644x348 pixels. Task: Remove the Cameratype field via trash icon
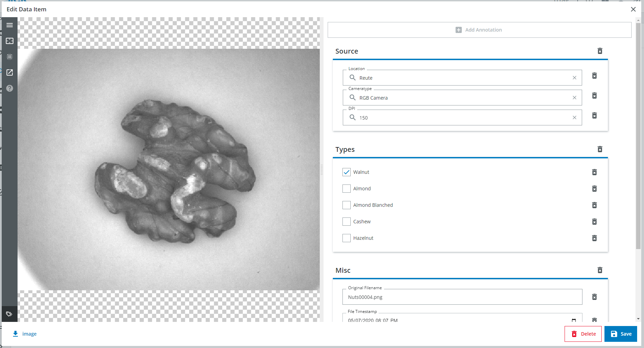(x=594, y=96)
